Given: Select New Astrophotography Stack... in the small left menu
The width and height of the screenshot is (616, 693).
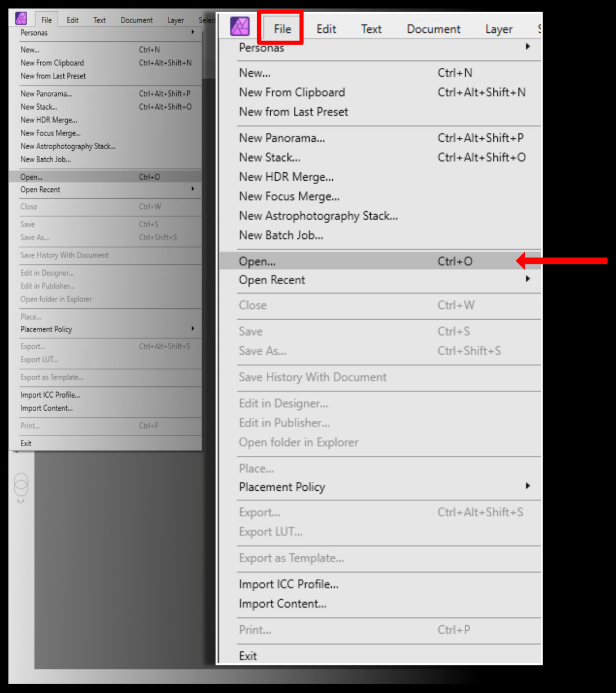Looking at the screenshot, I should (106, 146).
